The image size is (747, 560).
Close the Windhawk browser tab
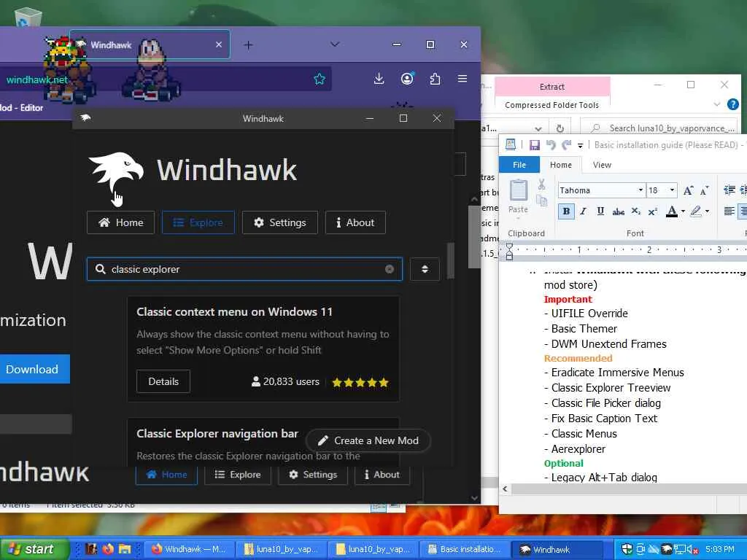[x=219, y=44]
